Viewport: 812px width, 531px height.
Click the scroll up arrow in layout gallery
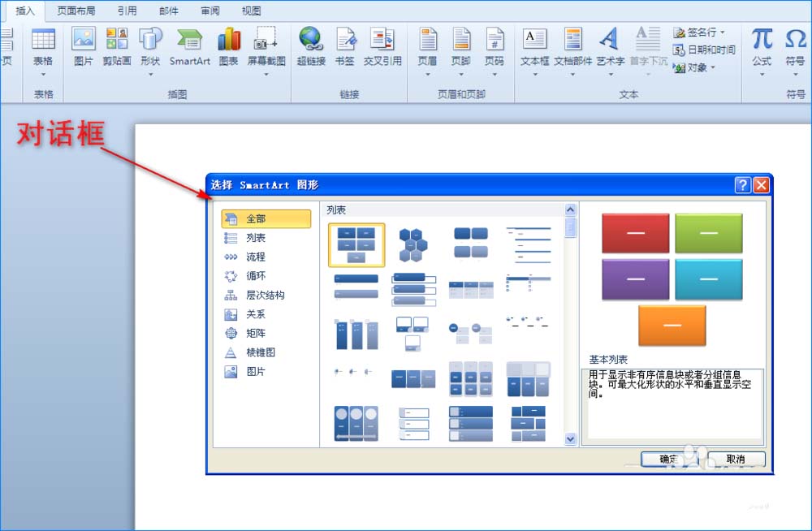[x=570, y=209]
